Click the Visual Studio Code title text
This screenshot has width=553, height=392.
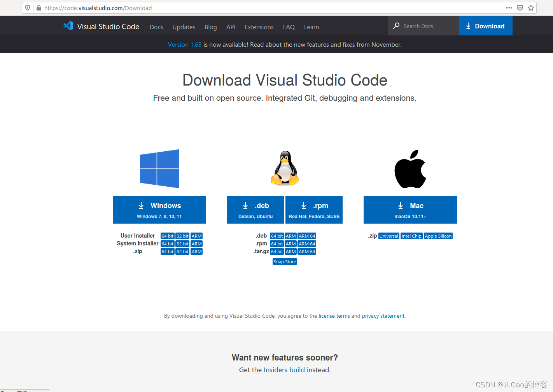point(108,26)
